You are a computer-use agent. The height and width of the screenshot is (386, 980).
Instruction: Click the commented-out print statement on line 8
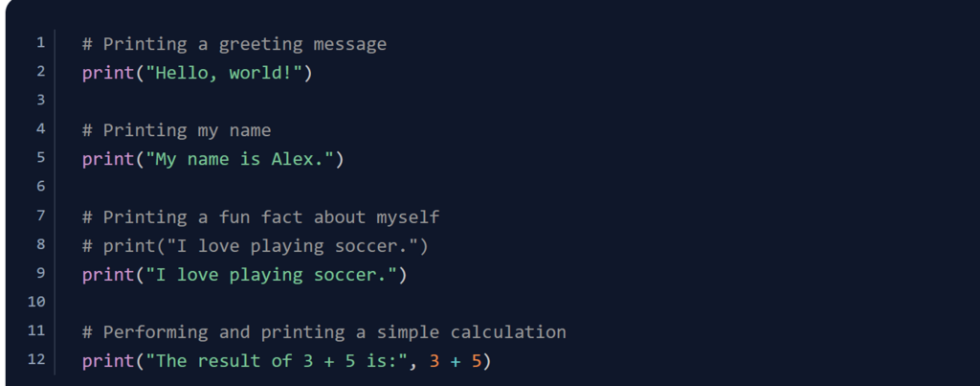[x=255, y=246]
